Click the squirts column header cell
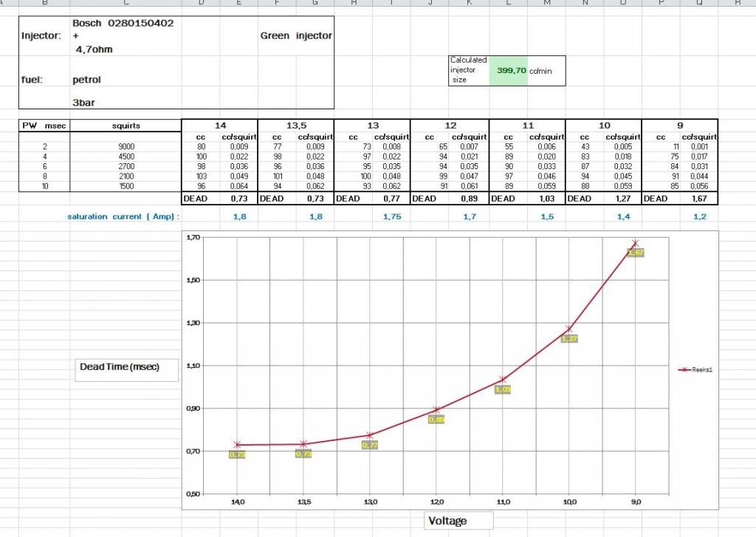Viewport: 756px width, 537px height. click(126, 126)
